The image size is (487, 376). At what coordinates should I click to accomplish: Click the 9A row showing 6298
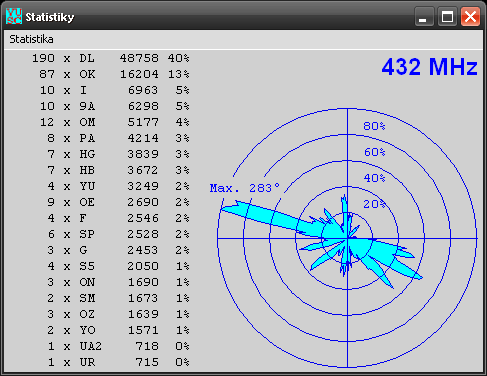coord(115,106)
